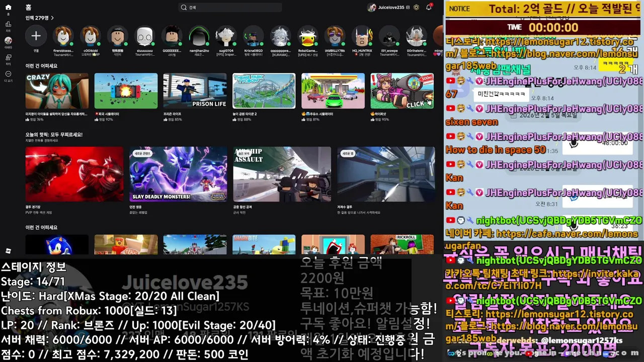Click the TIME 00:00:00 timer overlay

click(543, 27)
